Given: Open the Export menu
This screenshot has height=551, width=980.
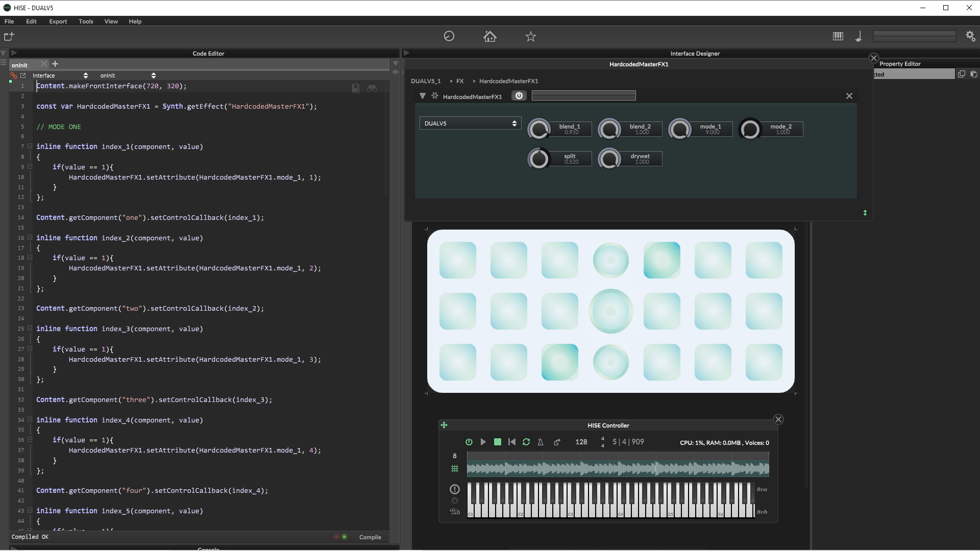Looking at the screenshot, I should (x=58, y=21).
